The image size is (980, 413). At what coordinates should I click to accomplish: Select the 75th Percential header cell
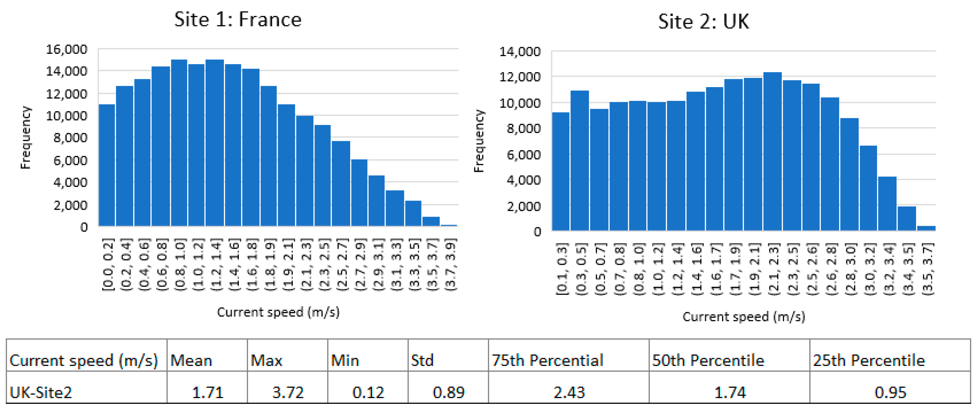(547, 360)
